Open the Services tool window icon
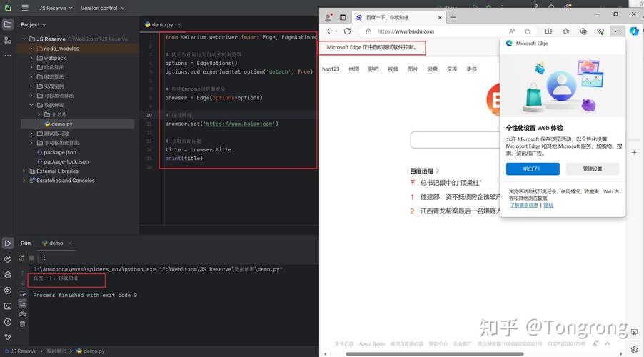 pos(8,291)
